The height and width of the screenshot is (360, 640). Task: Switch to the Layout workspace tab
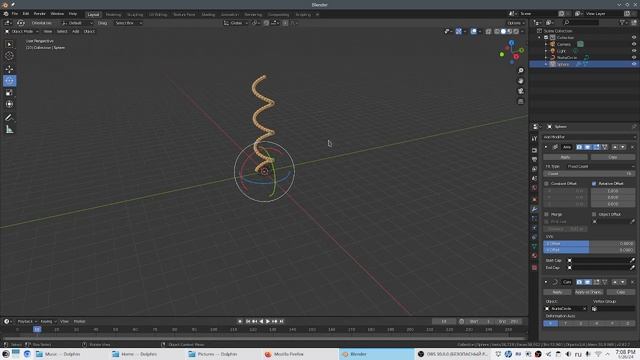[93, 14]
